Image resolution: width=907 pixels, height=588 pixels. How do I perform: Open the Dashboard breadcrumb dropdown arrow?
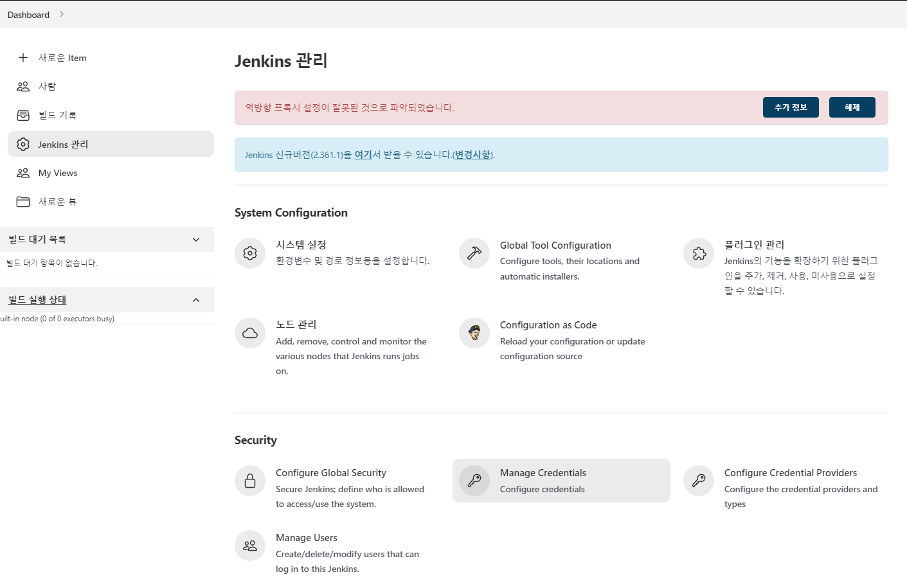[x=62, y=14]
